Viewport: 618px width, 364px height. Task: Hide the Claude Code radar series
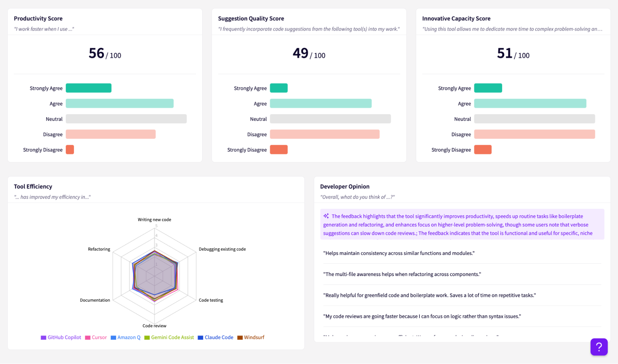[x=200, y=337]
